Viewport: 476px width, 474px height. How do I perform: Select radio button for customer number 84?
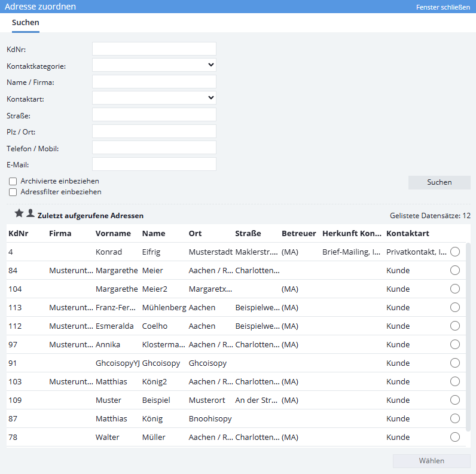(x=454, y=270)
